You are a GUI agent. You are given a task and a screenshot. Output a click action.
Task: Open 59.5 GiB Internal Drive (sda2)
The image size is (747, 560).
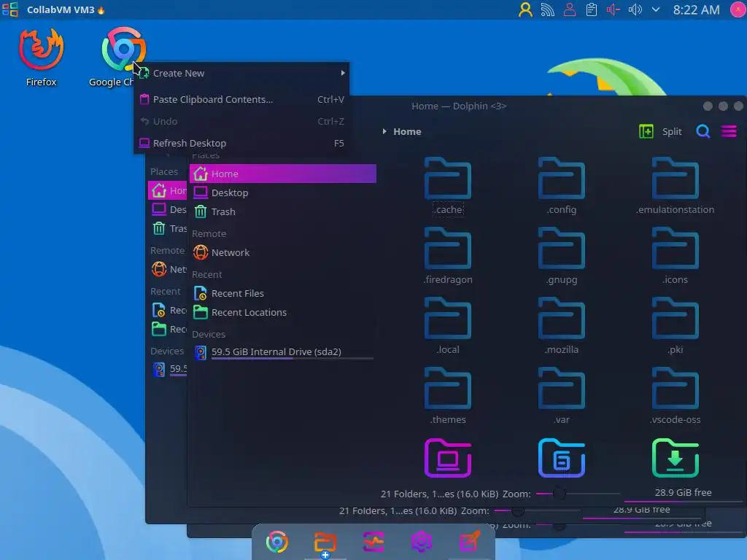click(283, 352)
